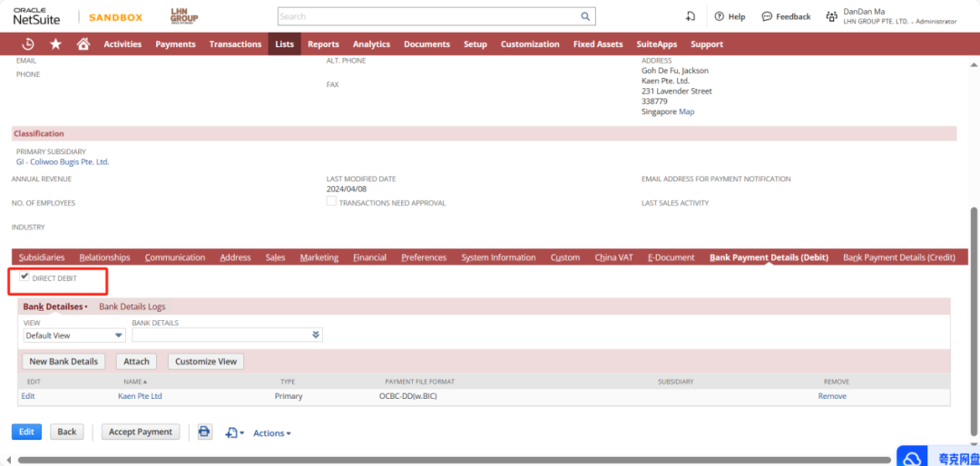Screen dimensions: 980x466
Task: Click the search magnifier icon
Action: [585, 16]
